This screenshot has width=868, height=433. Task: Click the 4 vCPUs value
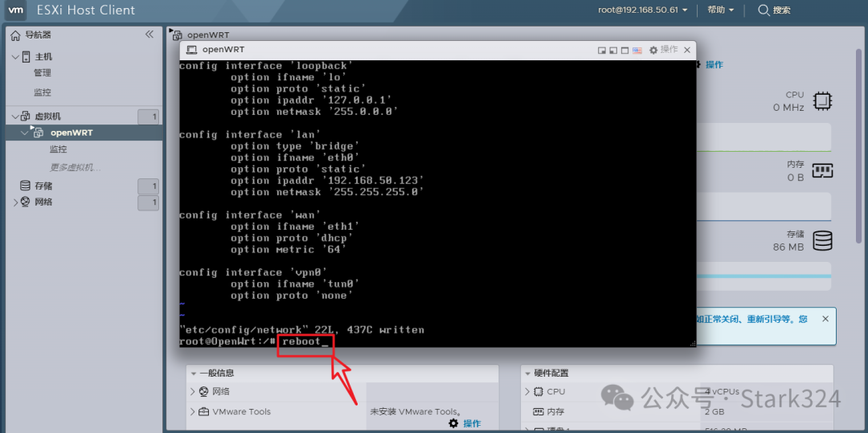(x=722, y=391)
